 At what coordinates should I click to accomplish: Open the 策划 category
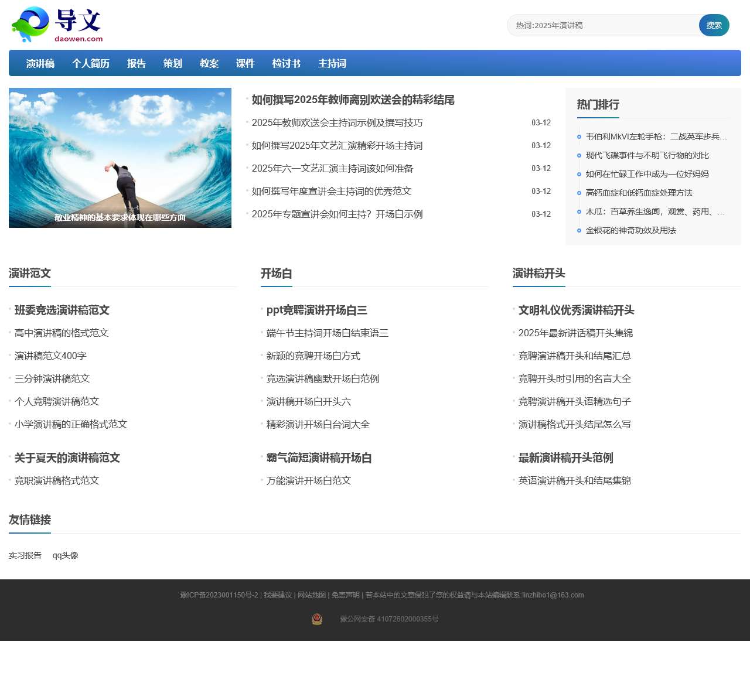point(172,63)
